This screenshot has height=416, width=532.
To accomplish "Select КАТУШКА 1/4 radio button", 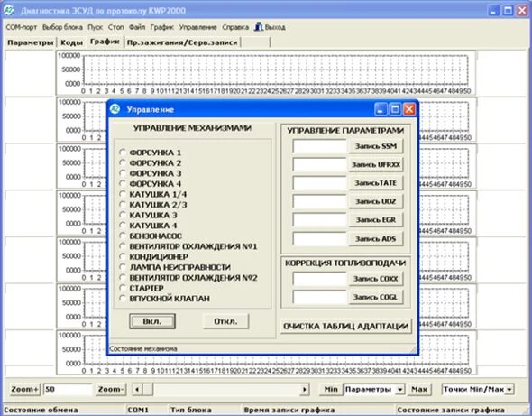I will coord(123,194).
